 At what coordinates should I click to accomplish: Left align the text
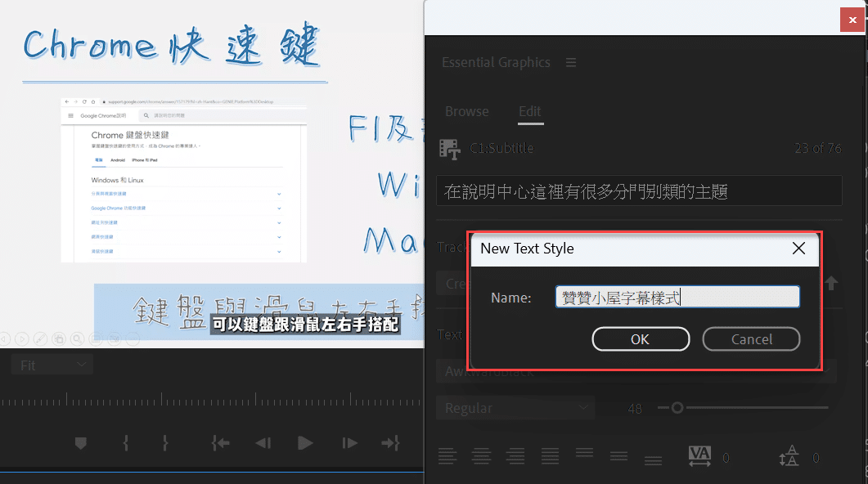pyautogui.click(x=447, y=456)
